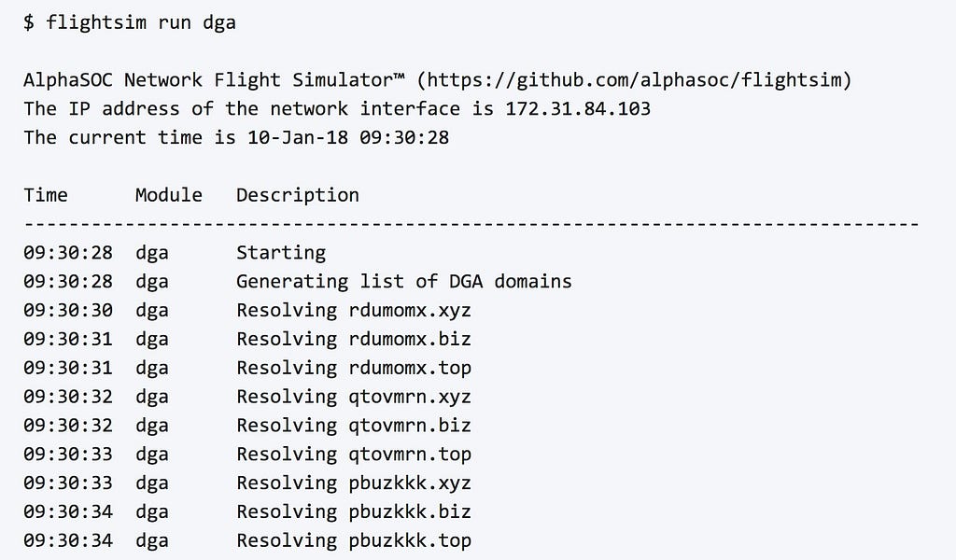This screenshot has width=956, height=560.
Task: Click the Module column header
Action: [169, 195]
